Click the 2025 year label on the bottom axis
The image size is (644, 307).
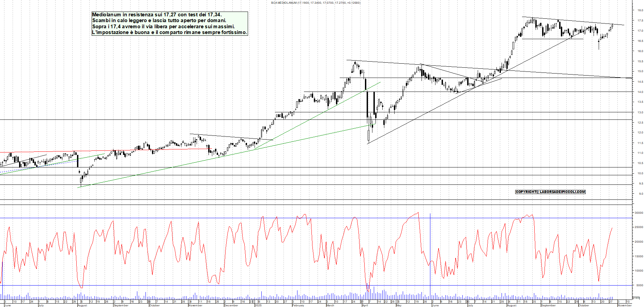point(258,305)
